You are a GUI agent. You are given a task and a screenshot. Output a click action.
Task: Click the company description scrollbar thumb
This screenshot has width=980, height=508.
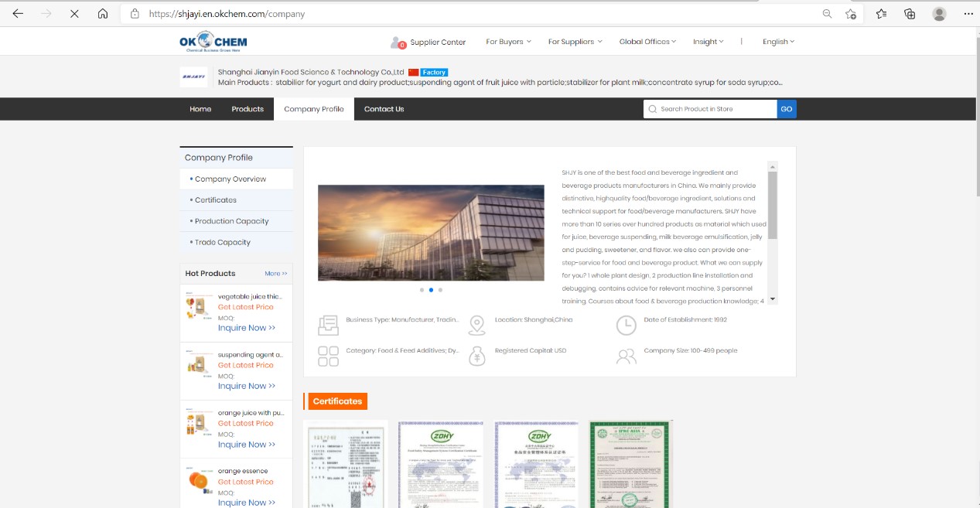[x=773, y=205]
